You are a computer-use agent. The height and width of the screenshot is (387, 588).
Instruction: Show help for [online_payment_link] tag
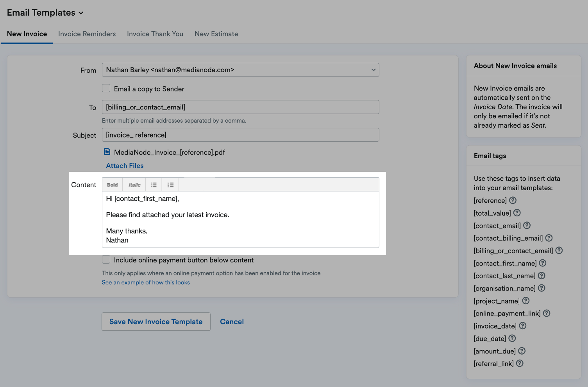coord(547,313)
